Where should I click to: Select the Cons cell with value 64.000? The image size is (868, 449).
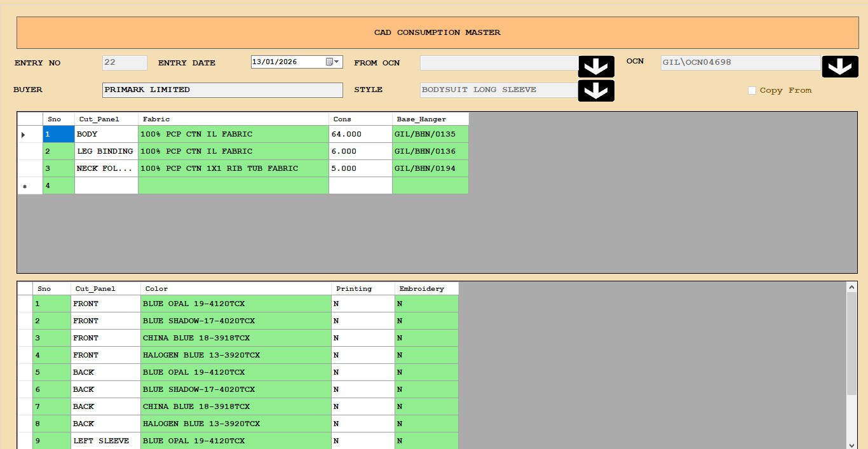tap(360, 135)
